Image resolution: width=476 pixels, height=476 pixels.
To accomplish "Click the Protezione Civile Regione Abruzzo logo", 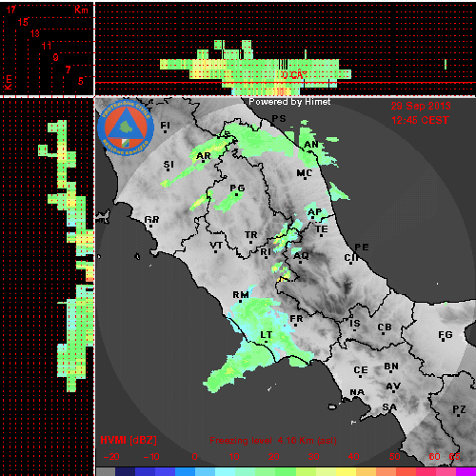I will coord(126,128).
